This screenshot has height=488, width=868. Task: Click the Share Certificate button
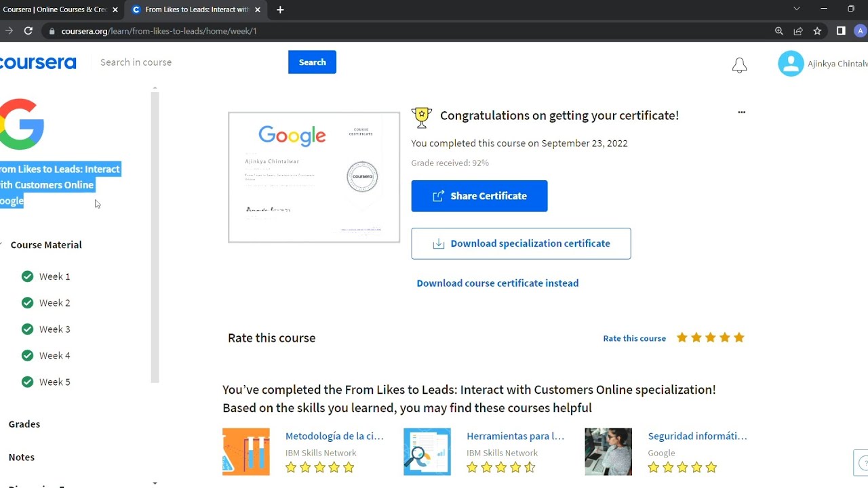click(x=479, y=196)
